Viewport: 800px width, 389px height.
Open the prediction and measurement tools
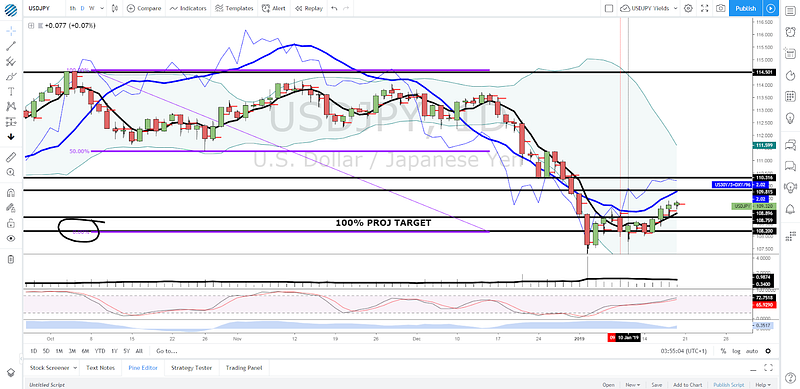tap(11, 122)
